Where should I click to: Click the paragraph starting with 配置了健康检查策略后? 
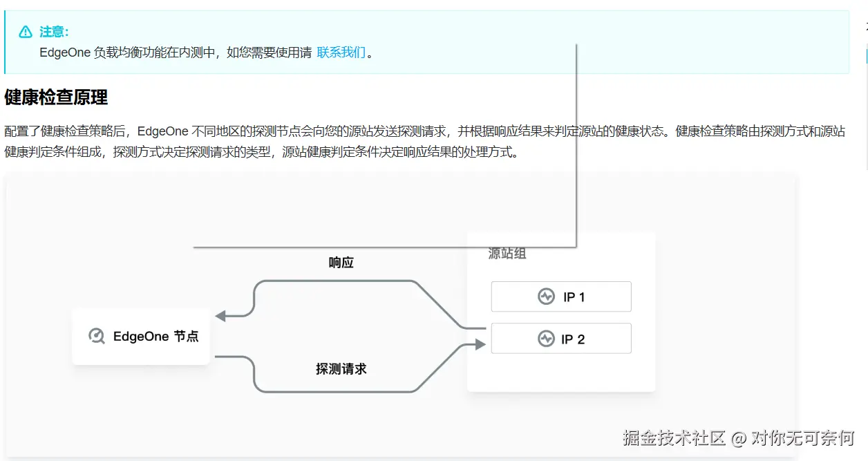[425, 142]
